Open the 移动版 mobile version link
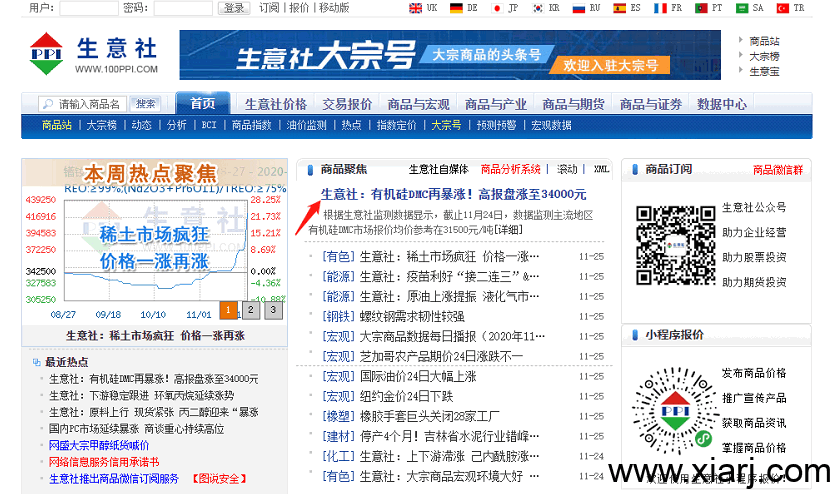Screen dimensions: 835x494 tap(334, 8)
